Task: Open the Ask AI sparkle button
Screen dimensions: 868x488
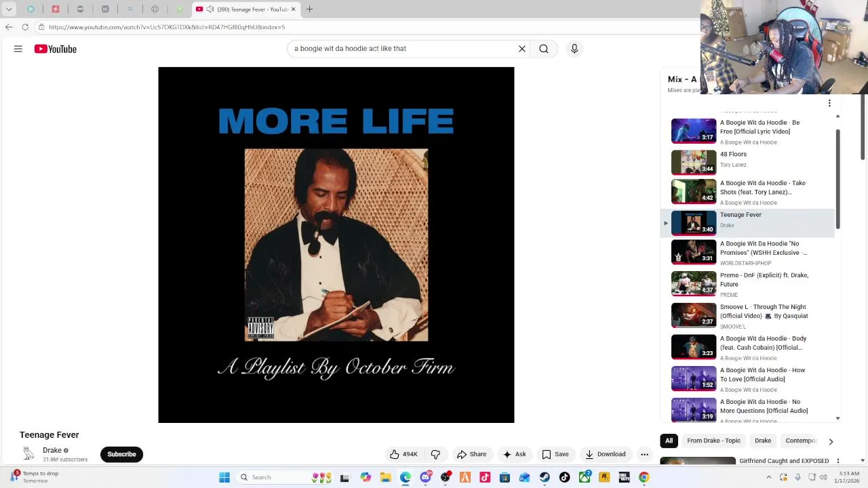Action: (515, 454)
